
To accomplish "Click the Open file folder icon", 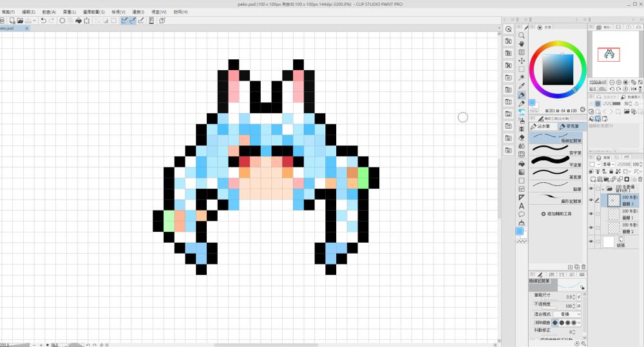I will 21,21.
